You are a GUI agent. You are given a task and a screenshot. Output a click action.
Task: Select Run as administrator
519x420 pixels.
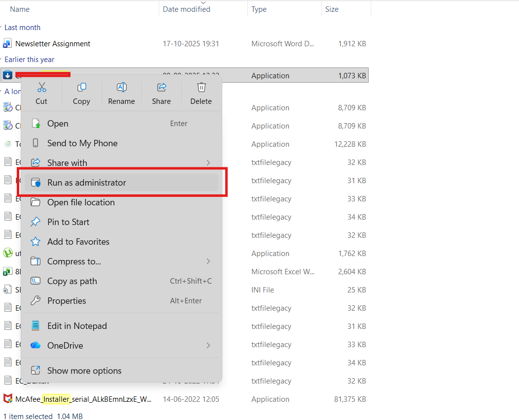pyautogui.click(x=87, y=183)
